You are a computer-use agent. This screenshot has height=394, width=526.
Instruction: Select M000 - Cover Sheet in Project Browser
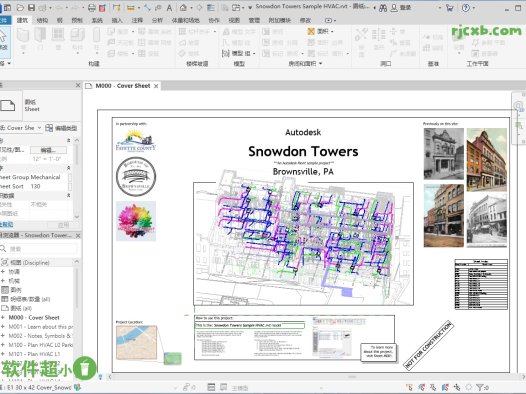pos(34,317)
